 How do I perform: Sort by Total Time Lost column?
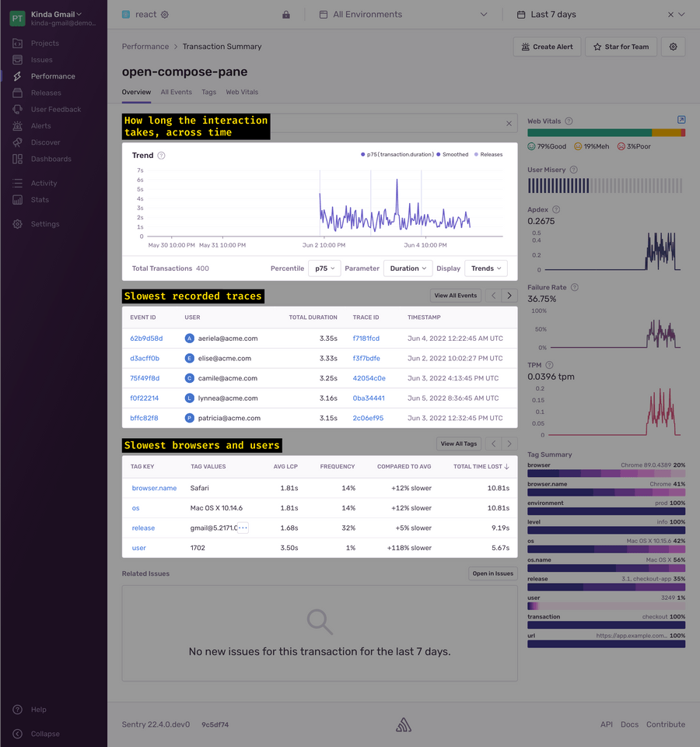click(481, 466)
